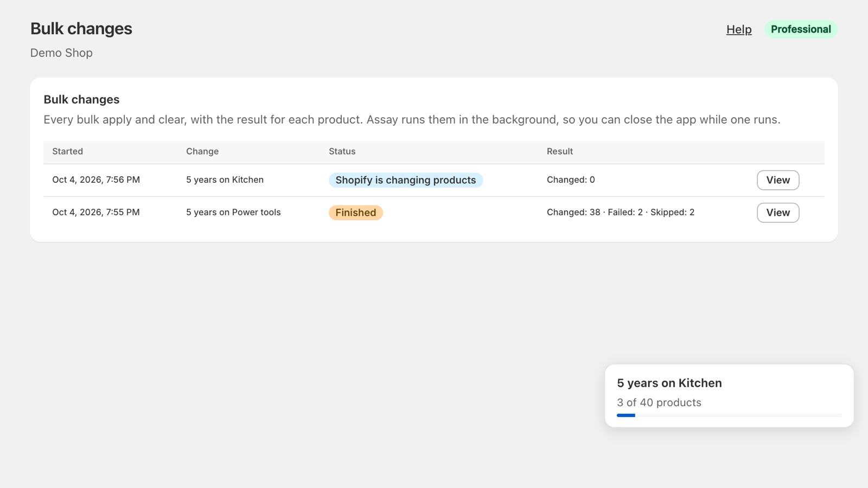868x488 pixels.
Task: Open the Help link
Action: [x=739, y=29]
